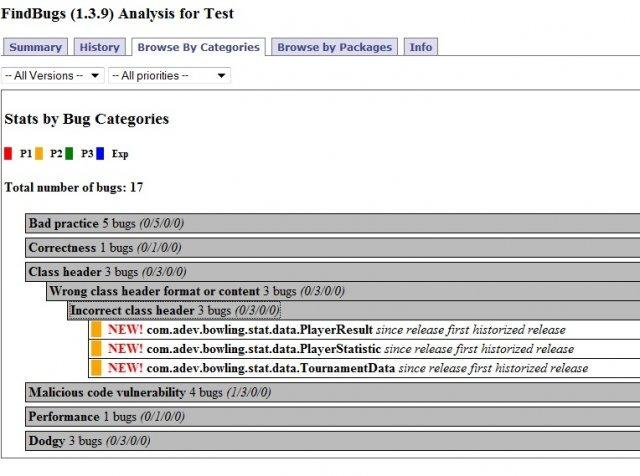Click the orange priority marker beside PlayerResult
The height and width of the screenshot is (476, 640).
click(x=96, y=329)
